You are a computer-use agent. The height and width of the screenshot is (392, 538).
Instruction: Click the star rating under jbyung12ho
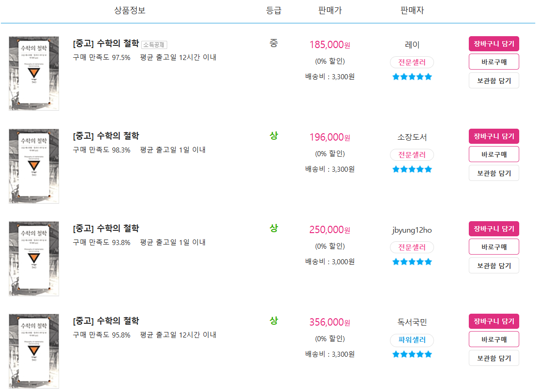coord(412,262)
